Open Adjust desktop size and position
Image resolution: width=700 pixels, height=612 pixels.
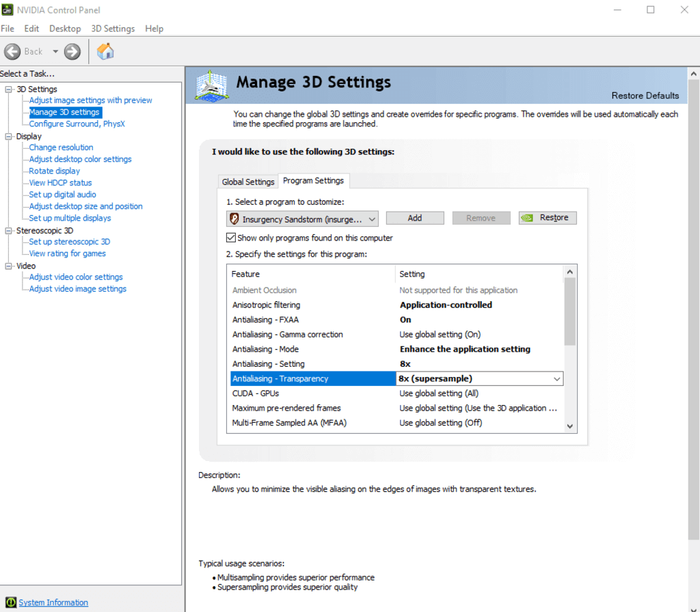[85, 206]
